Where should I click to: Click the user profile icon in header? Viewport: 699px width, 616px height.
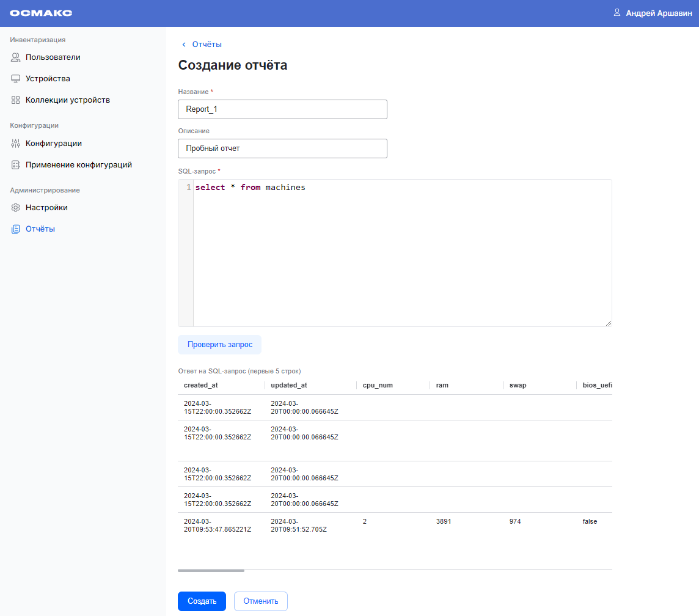pos(617,13)
